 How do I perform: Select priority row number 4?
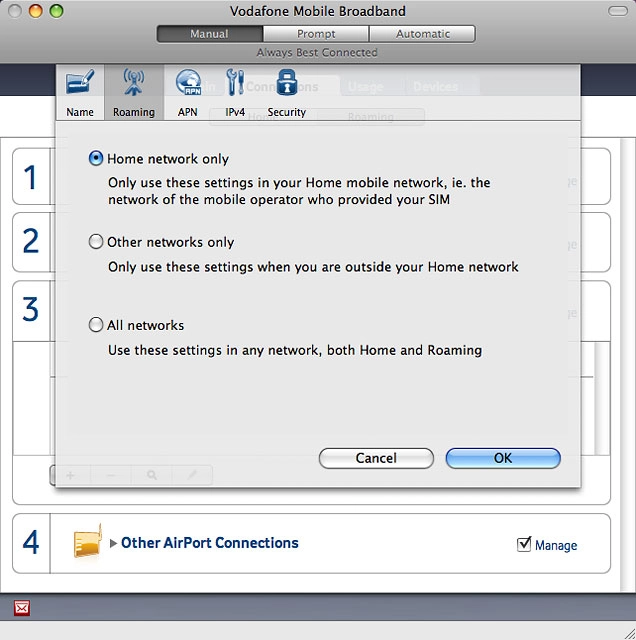pyautogui.click(x=31, y=542)
